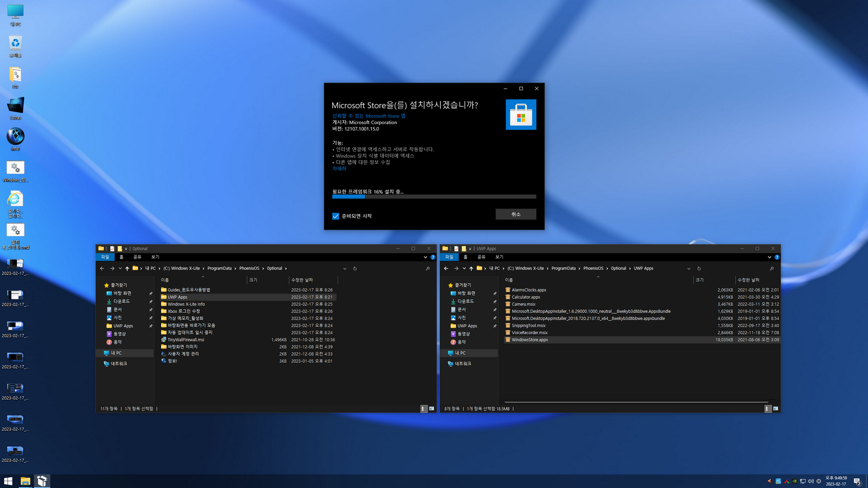Open 다운로드 in Optional window sidebar

click(122, 301)
